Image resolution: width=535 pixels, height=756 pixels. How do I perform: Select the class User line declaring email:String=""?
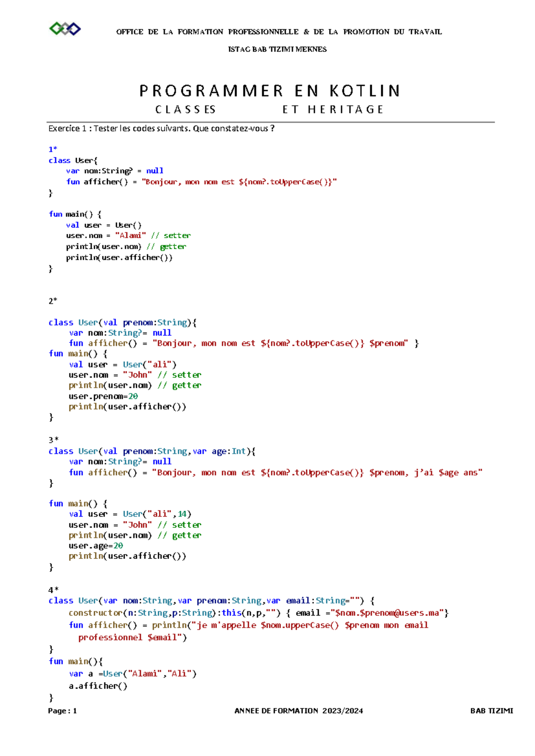(212, 600)
